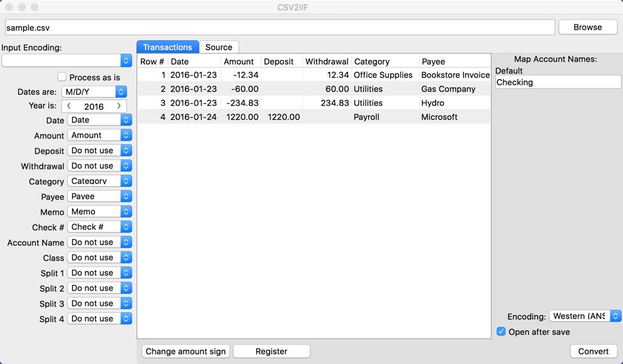This screenshot has width=623, height=364.
Task: Open the Amount mapping dropdown
Action: [99, 135]
